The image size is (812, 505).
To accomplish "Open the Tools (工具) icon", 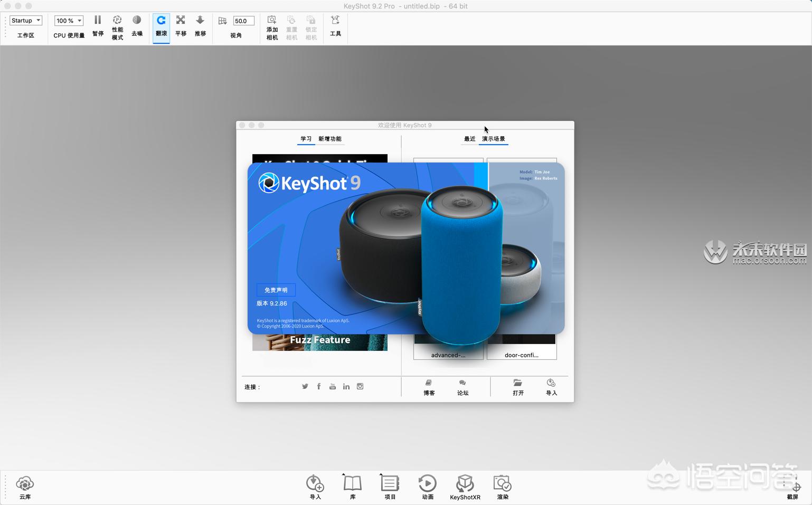I will (x=335, y=20).
